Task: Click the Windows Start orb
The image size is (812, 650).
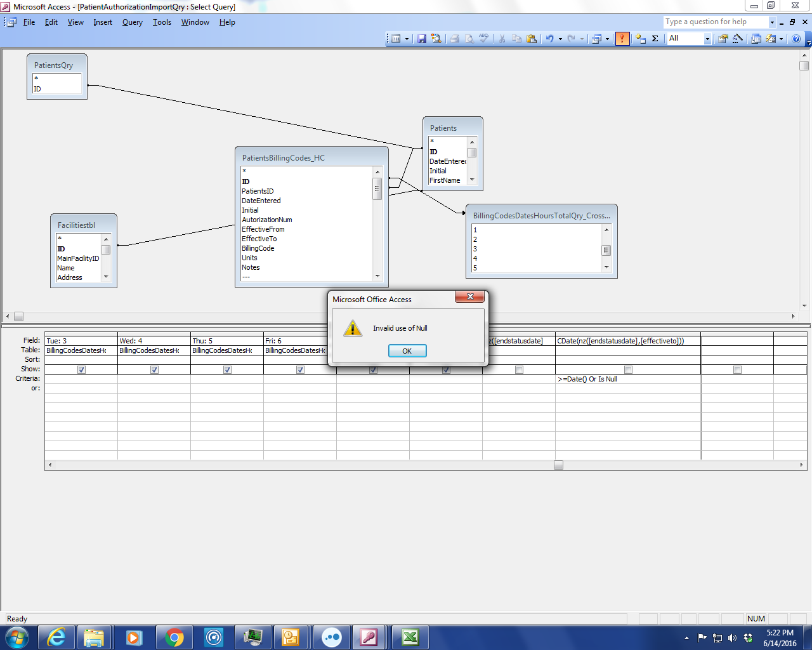Action: (x=17, y=637)
